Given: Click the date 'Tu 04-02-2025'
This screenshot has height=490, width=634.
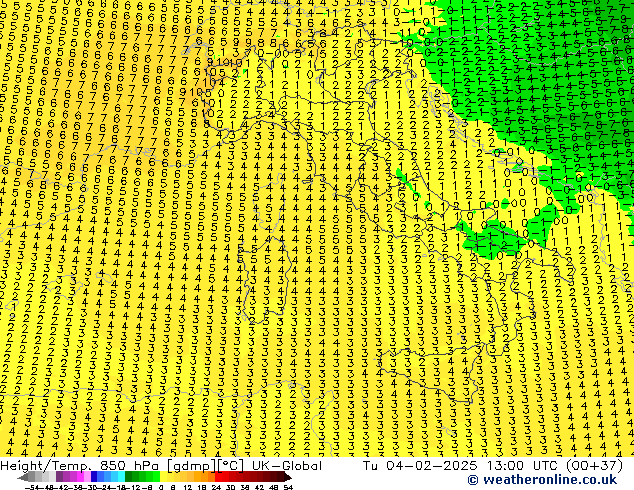Looking at the screenshot, I should pos(420,466).
